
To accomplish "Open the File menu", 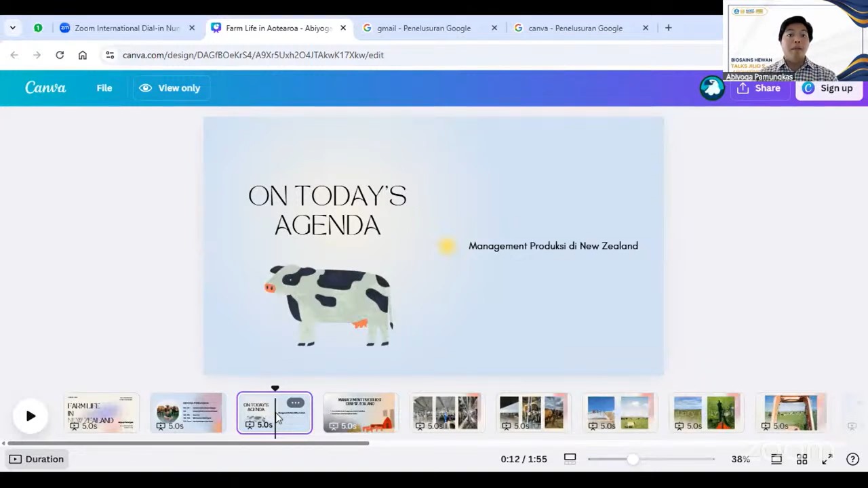I will point(104,88).
